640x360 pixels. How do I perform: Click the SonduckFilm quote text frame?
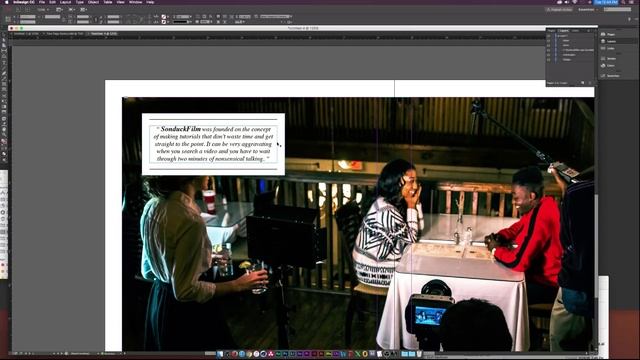213,144
